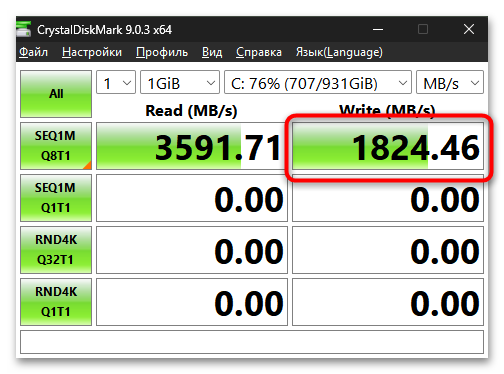Click the SEQ1M Q8T1 write result 1824.46
The image size is (504, 374).
pos(388,146)
